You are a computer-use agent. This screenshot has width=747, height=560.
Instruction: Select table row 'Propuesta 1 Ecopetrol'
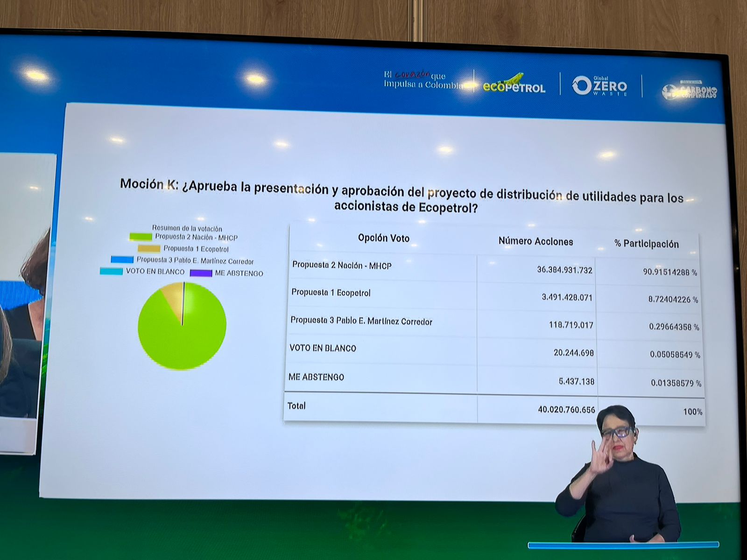[494, 296]
